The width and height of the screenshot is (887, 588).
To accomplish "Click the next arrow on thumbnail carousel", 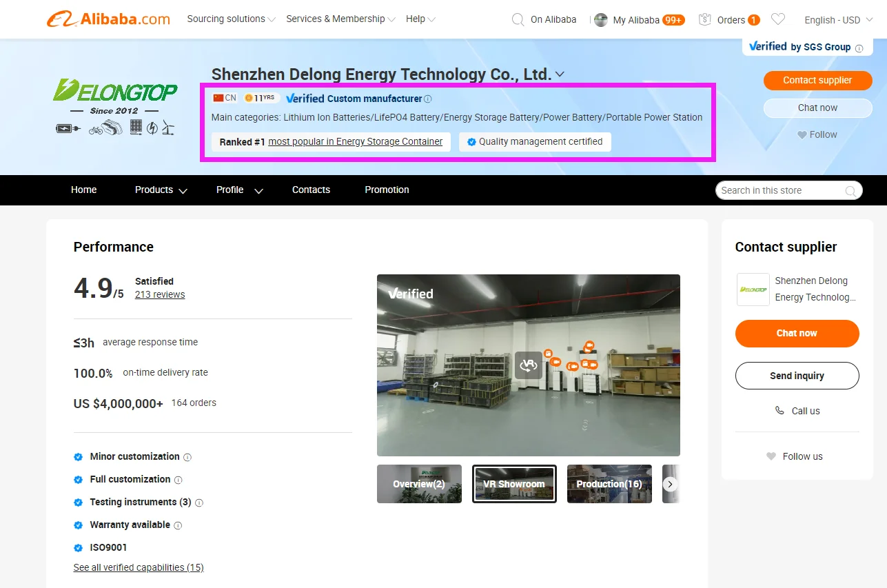I will pyautogui.click(x=670, y=484).
